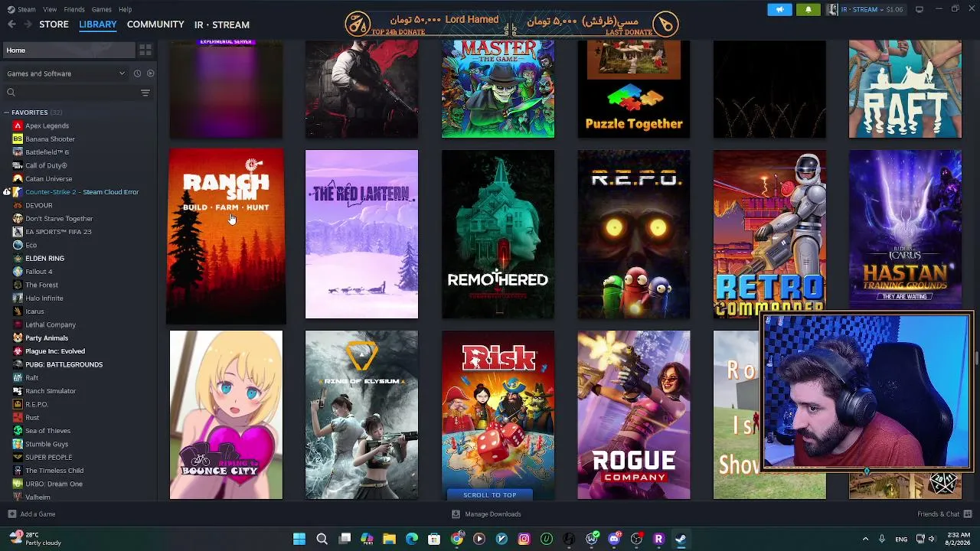Select Lethal Company in the sidebar
Viewport: 980px width, 551px height.
[x=51, y=324]
